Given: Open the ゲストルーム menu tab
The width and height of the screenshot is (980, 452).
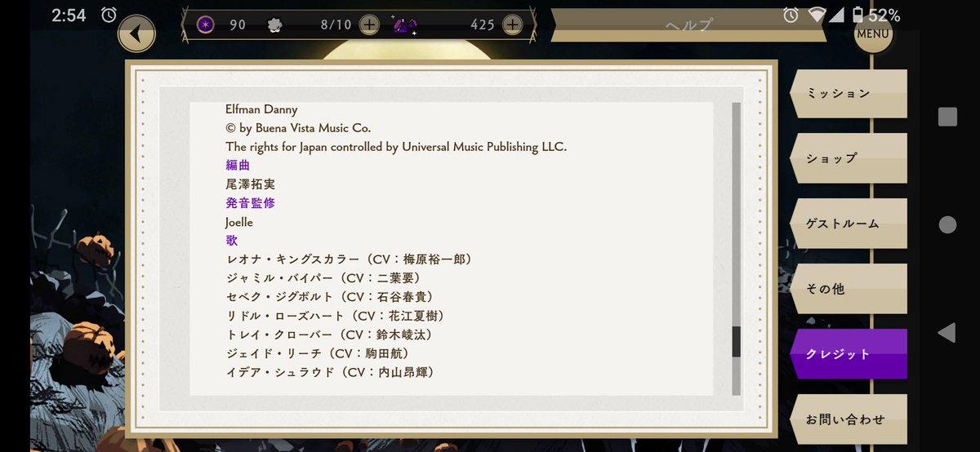Looking at the screenshot, I should click(x=849, y=224).
